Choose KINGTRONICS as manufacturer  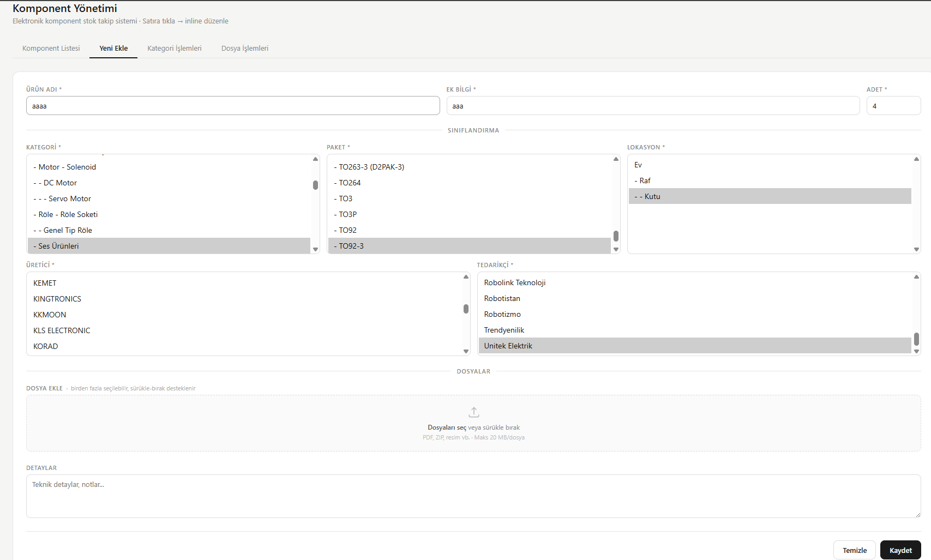point(57,299)
